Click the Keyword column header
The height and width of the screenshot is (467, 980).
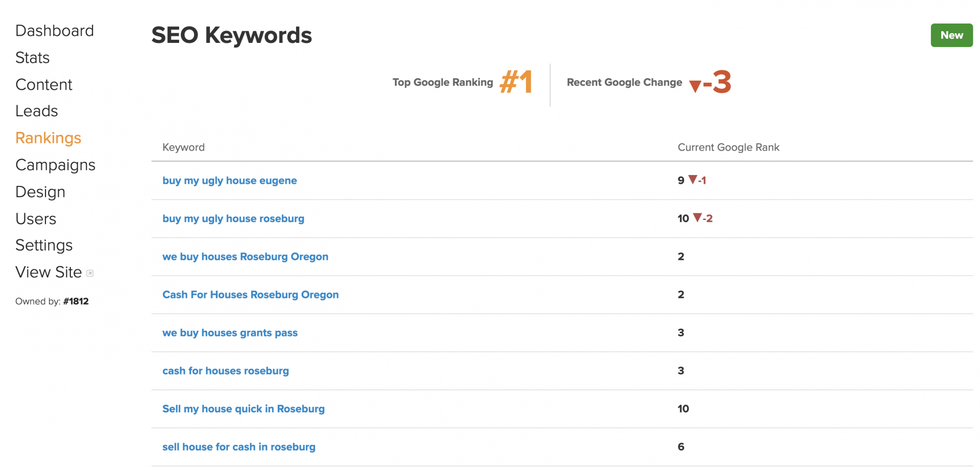coord(183,147)
